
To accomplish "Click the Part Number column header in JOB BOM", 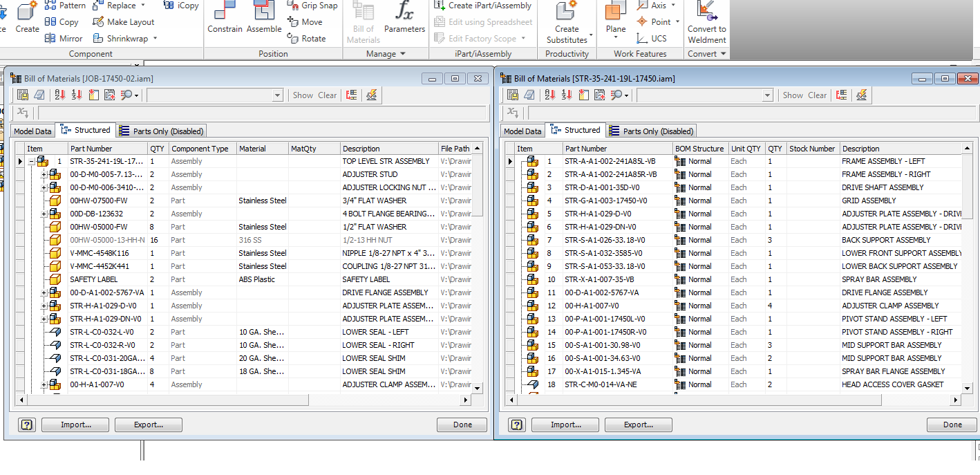I will pyautogui.click(x=107, y=149).
